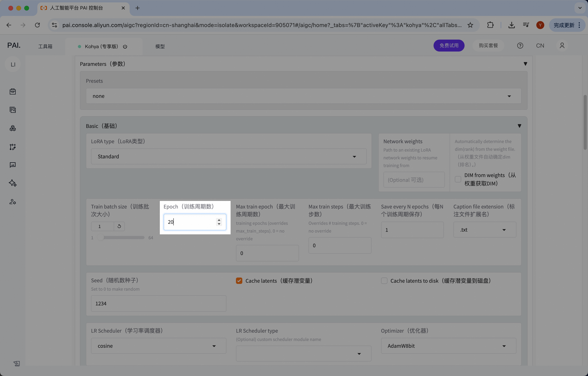Open the image gallery sidebar icon

point(13,110)
